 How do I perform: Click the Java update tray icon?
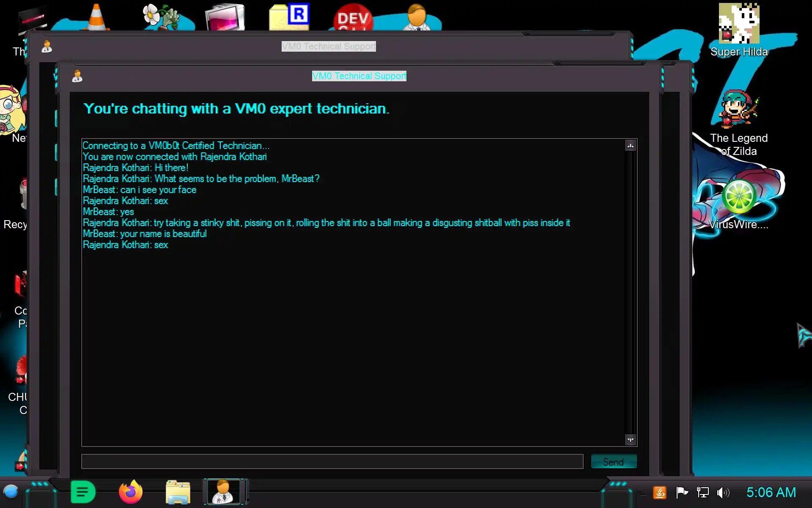click(x=660, y=492)
